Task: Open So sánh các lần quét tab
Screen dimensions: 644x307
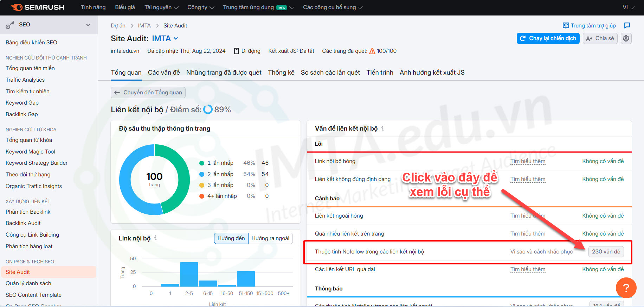Action: click(x=330, y=73)
